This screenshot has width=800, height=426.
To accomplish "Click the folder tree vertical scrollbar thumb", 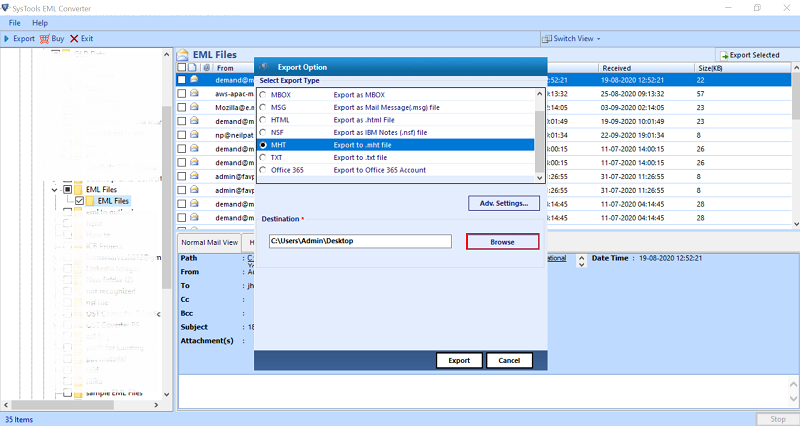I will click(x=167, y=197).
